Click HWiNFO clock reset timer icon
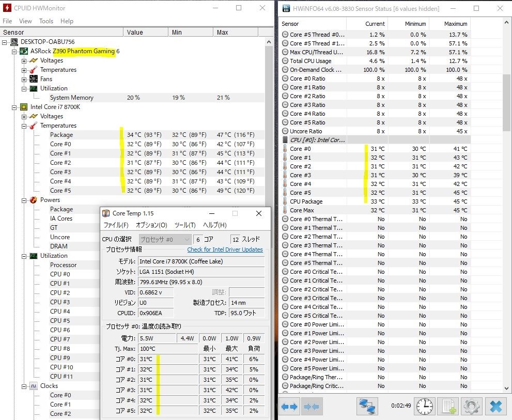The image size is (512, 420). click(x=425, y=406)
